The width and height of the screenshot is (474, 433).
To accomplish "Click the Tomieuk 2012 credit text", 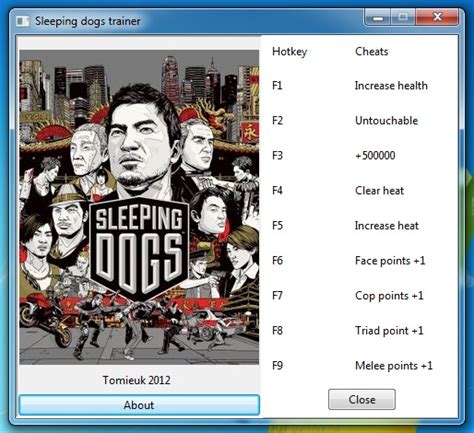I will click(x=136, y=380).
